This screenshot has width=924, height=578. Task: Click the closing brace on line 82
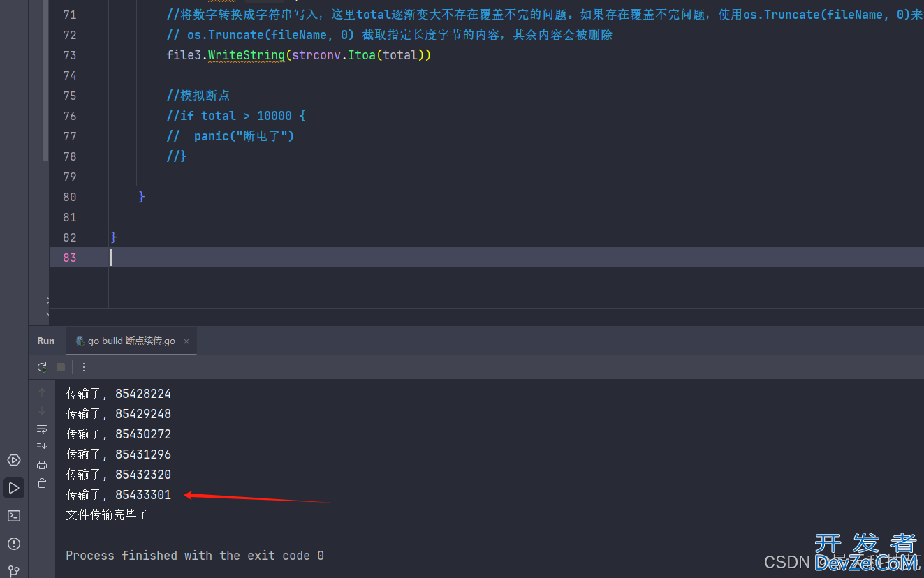[x=114, y=237]
